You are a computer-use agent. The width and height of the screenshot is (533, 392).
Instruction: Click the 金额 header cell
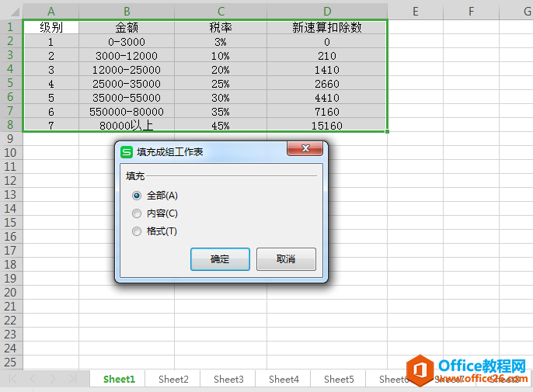click(127, 27)
